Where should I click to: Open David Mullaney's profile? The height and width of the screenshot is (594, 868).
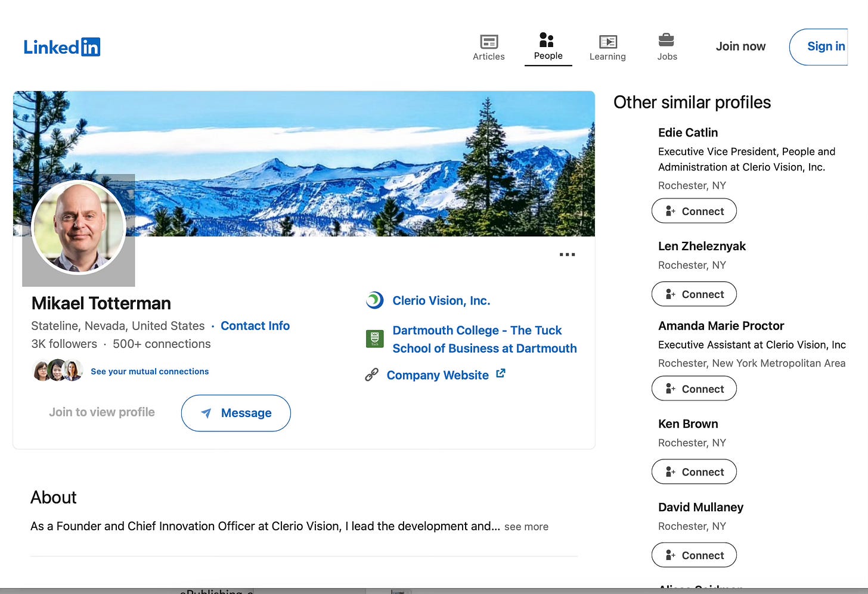coord(700,507)
